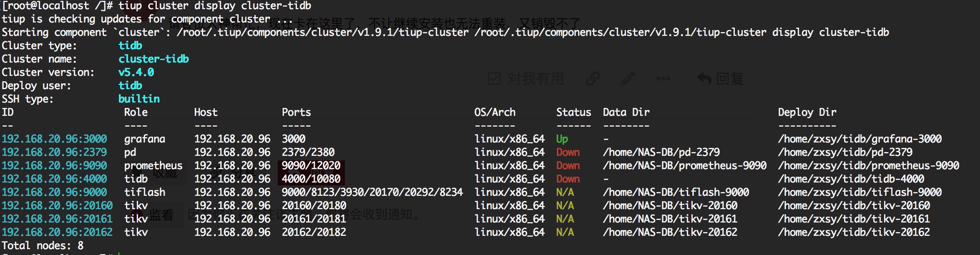Click the SSH type value builtin

(139, 99)
